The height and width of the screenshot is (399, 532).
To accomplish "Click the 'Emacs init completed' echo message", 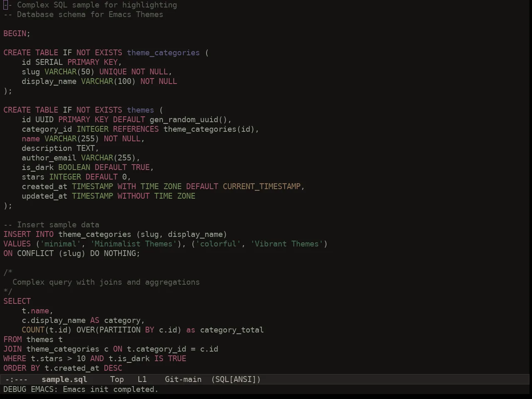I will pyautogui.click(x=111, y=389).
